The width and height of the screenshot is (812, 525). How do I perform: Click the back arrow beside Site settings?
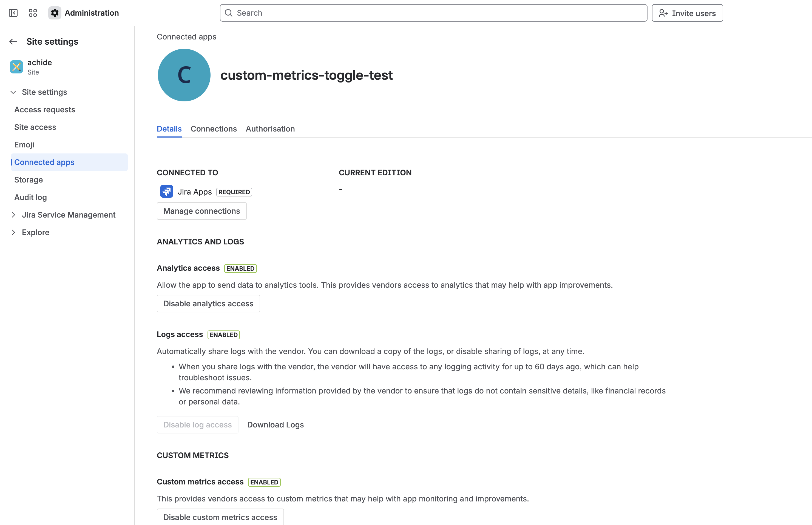13,41
